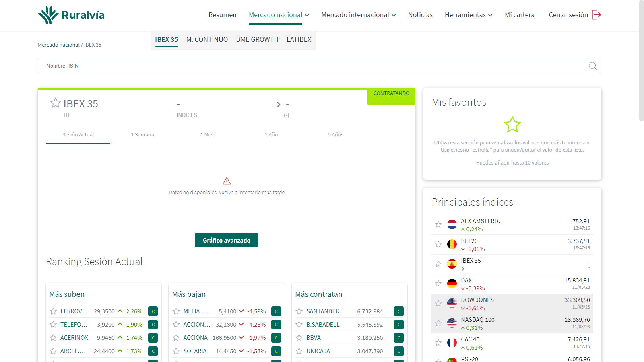The height and width of the screenshot is (362, 644).
Task: Switch chart to 5 Años
Action: click(x=336, y=135)
